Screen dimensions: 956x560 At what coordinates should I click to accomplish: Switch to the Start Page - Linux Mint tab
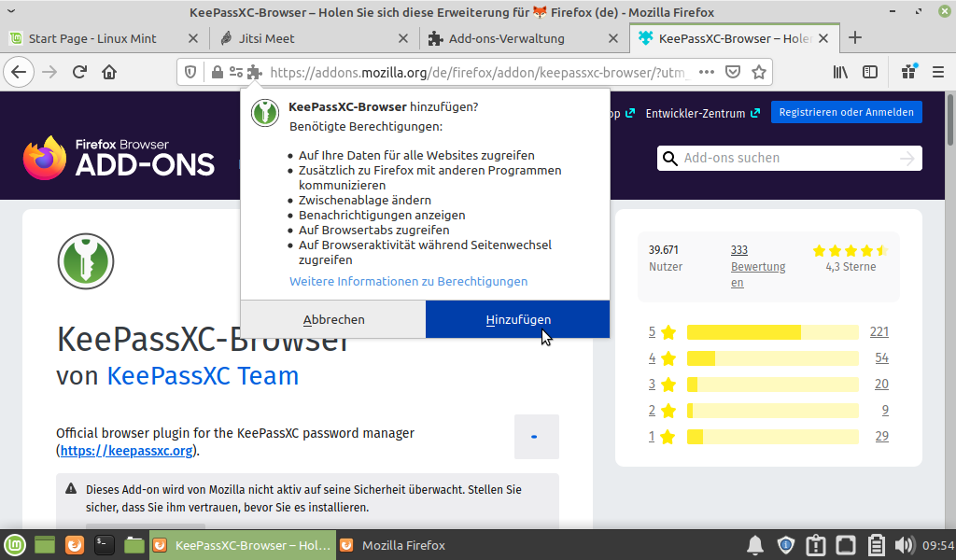click(x=92, y=38)
